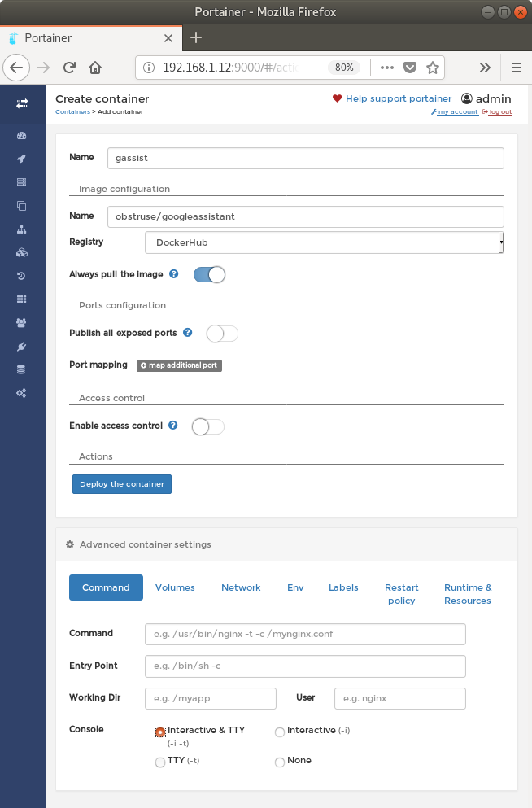Image resolution: width=532 pixels, height=808 pixels.
Task: Enable Publish all exposed ports toggle
Action: 222,334
